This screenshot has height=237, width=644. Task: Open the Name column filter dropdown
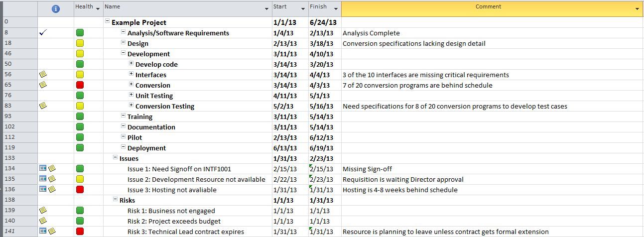point(267,9)
